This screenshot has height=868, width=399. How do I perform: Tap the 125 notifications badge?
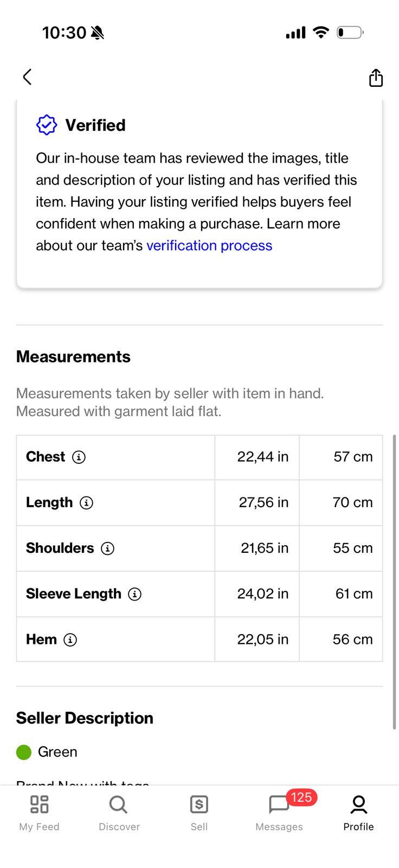pyautogui.click(x=301, y=797)
